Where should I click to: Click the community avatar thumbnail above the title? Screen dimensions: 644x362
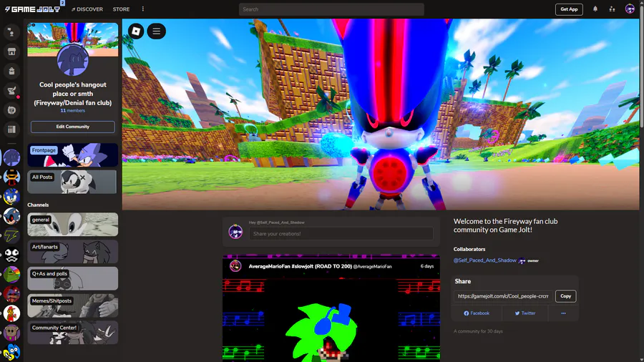coord(73,60)
